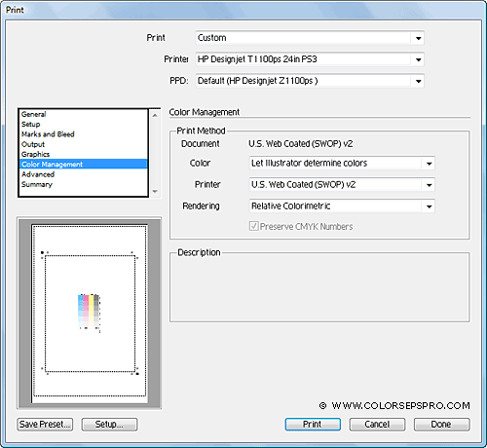487x448 pixels.
Task: Click the Done button
Action: point(441,425)
